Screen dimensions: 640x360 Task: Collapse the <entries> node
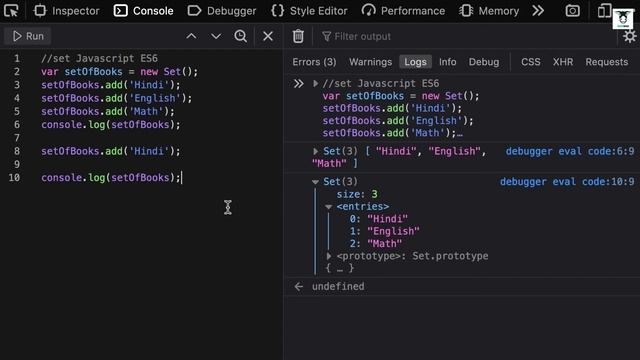pos(329,207)
